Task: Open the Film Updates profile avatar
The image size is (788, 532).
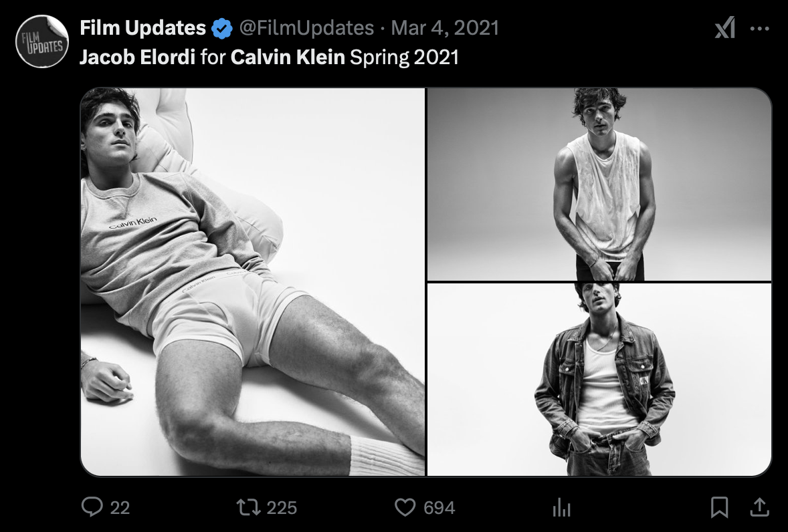Action: 41,41
